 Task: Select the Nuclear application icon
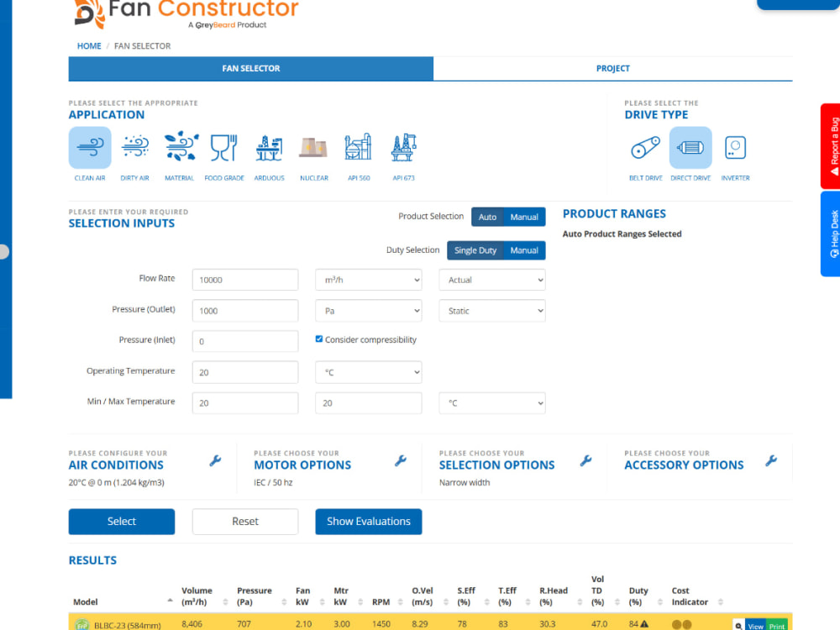[314, 148]
